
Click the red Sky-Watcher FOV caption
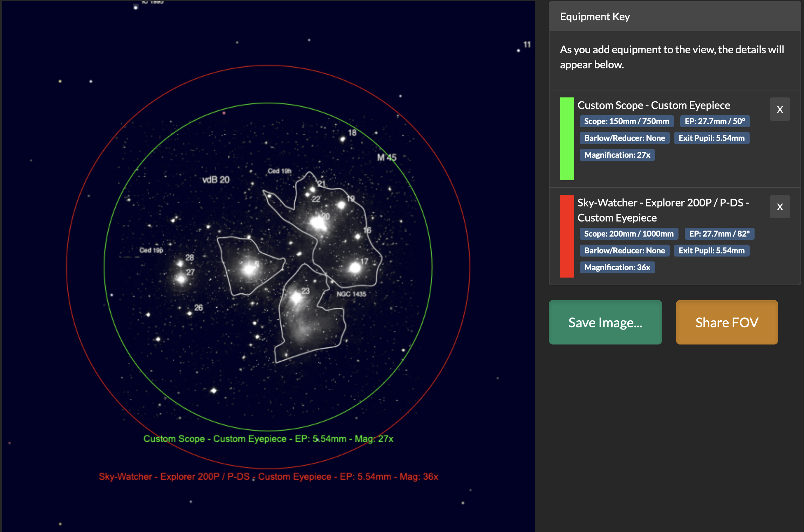click(x=268, y=477)
